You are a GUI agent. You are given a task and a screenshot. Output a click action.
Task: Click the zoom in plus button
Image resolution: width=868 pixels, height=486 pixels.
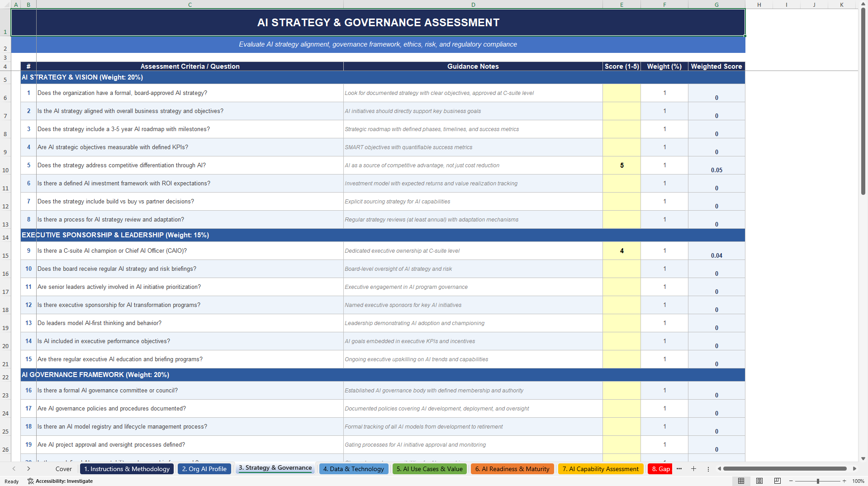tap(844, 481)
